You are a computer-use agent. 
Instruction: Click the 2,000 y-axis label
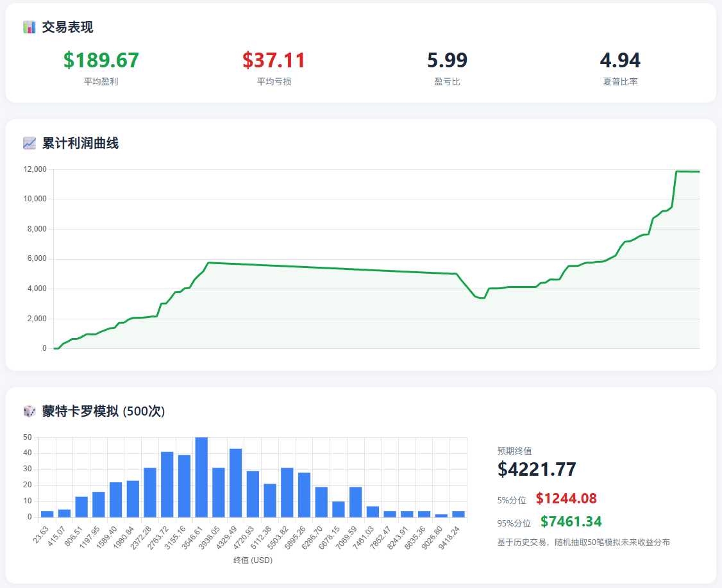37,319
